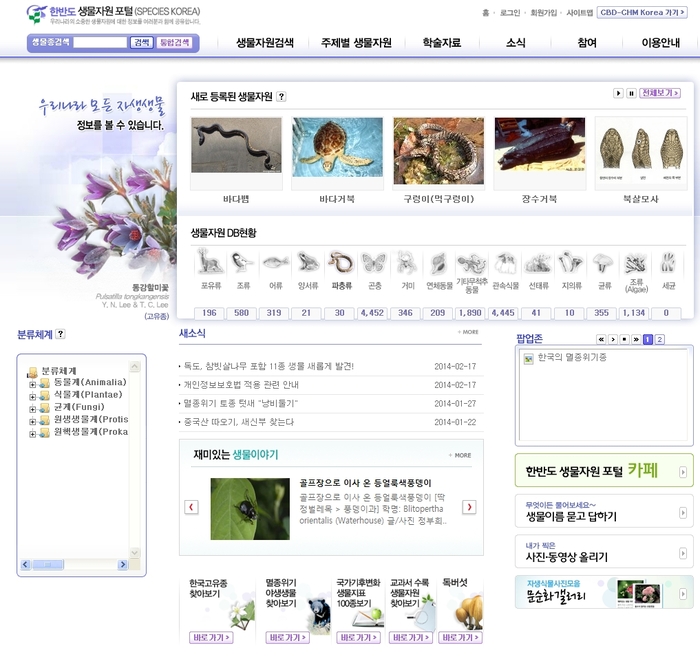The image size is (700, 659).
Task: Open the 학술자료 menu
Action: pyautogui.click(x=442, y=43)
